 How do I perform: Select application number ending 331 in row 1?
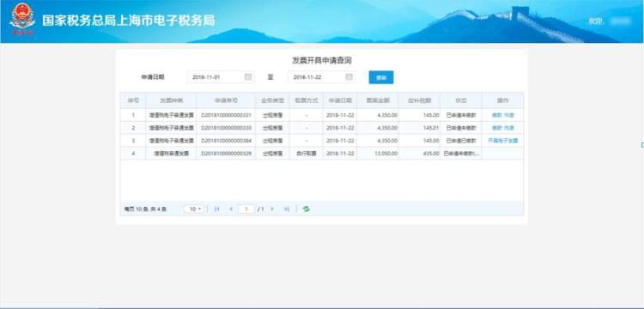[x=227, y=115]
